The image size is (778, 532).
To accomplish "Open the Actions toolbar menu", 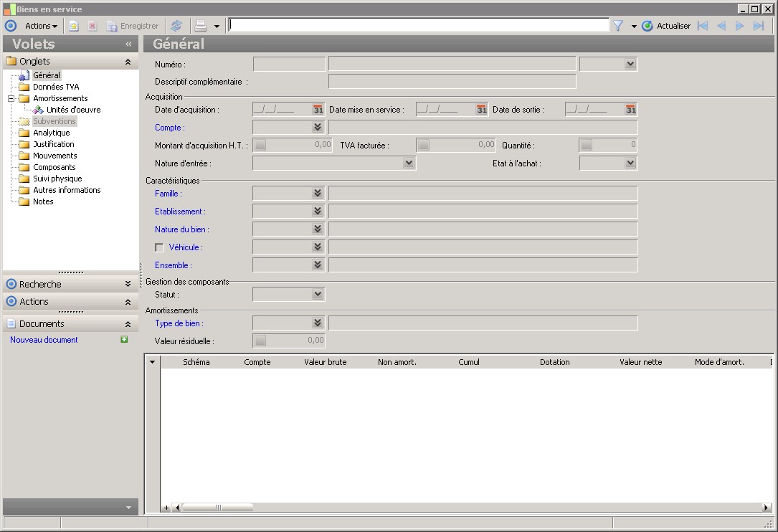I will [41, 26].
